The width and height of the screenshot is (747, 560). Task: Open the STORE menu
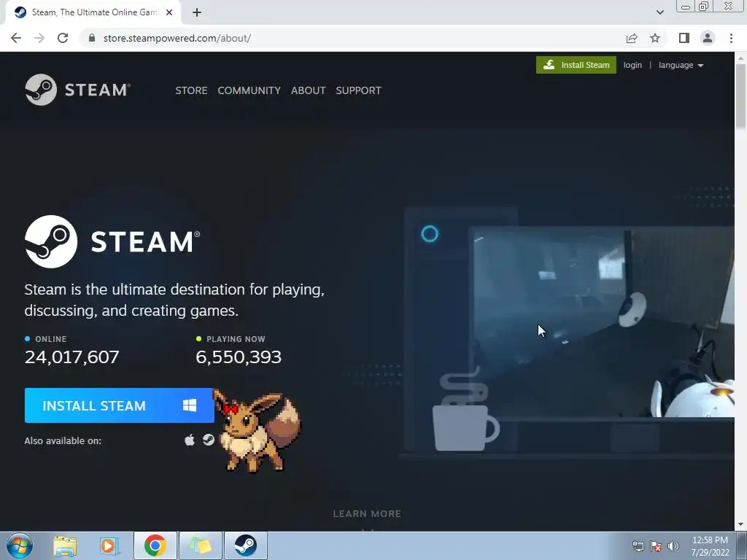(191, 90)
